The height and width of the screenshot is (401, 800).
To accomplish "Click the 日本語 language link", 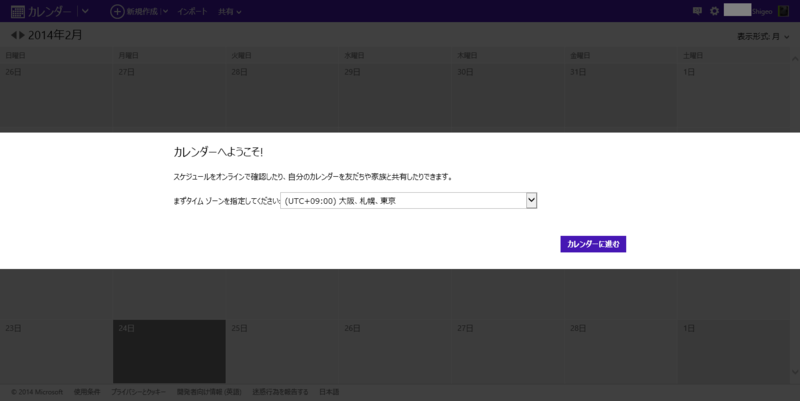I will coord(329,392).
